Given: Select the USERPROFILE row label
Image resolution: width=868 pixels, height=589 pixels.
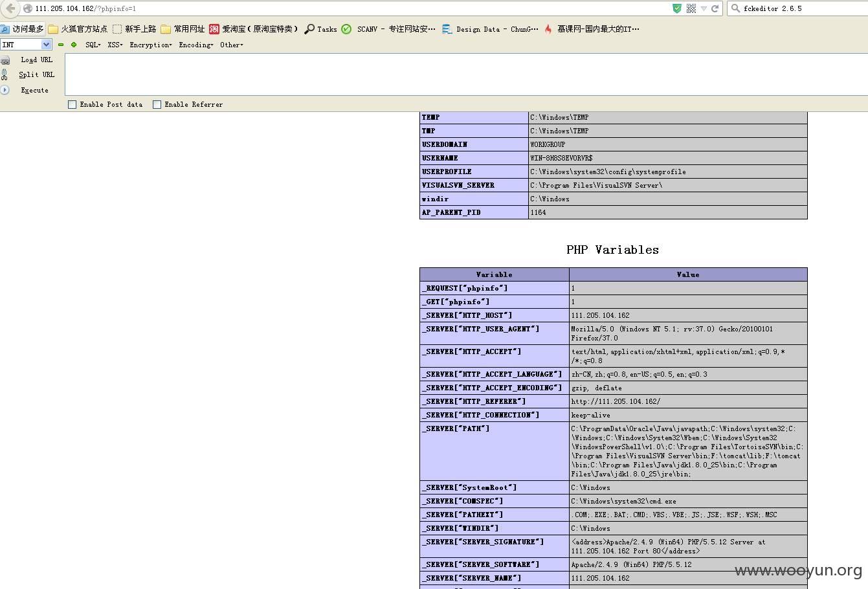Looking at the screenshot, I should [x=474, y=172].
